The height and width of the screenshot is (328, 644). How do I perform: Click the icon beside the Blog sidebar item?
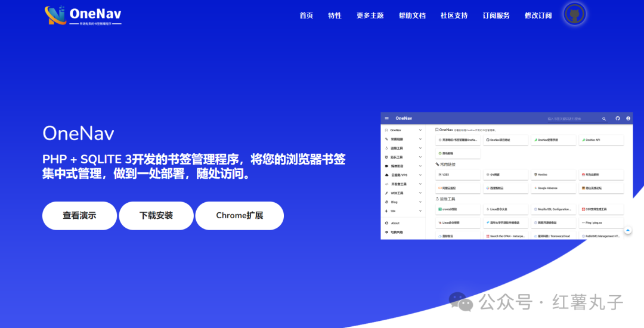click(x=386, y=202)
